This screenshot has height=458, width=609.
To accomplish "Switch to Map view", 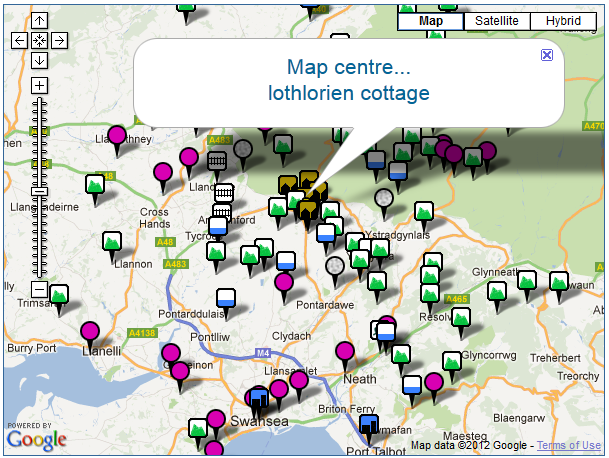I will [x=431, y=21].
